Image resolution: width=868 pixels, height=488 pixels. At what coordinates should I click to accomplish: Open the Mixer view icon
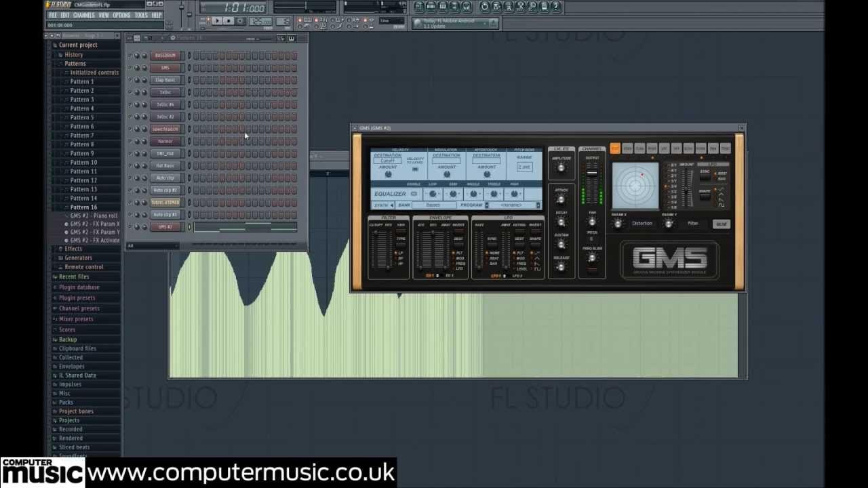pos(467,6)
